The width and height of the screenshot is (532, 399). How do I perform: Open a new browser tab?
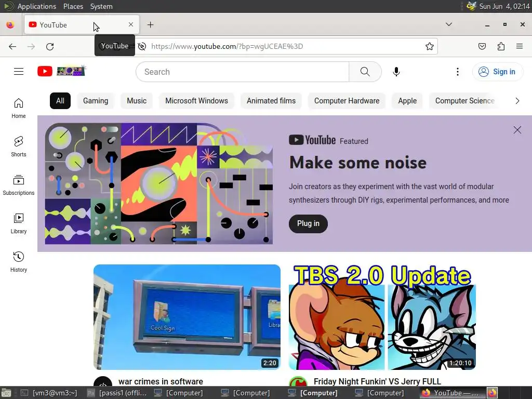tap(150, 25)
